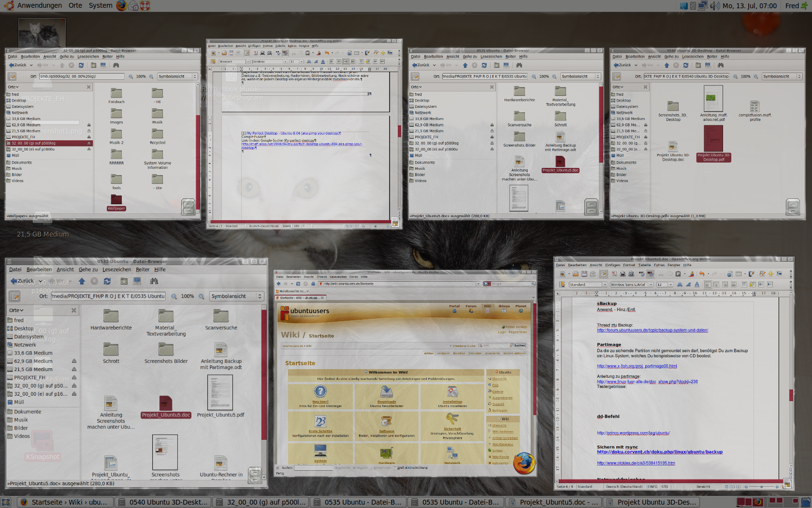Click Undo arrow in Projekt_Ubuntu5.doc Writer
The width and height of the screenshot is (812, 508).
coord(702,274)
